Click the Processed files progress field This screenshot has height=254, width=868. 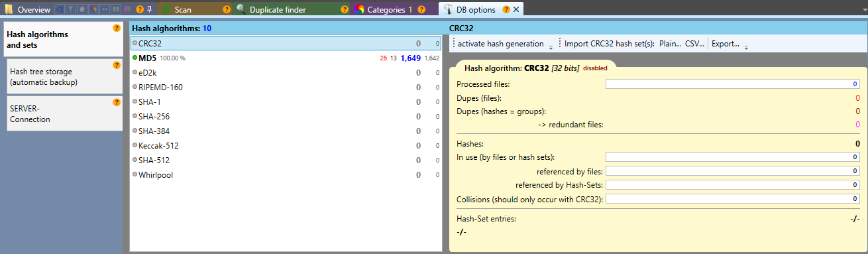tap(733, 84)
